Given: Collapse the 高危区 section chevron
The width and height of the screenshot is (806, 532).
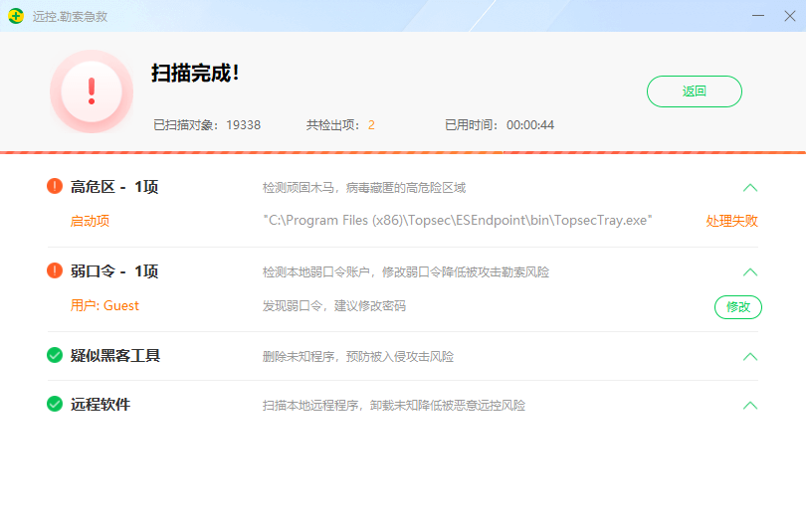Looking at the screenshot, I should (750, 188).
